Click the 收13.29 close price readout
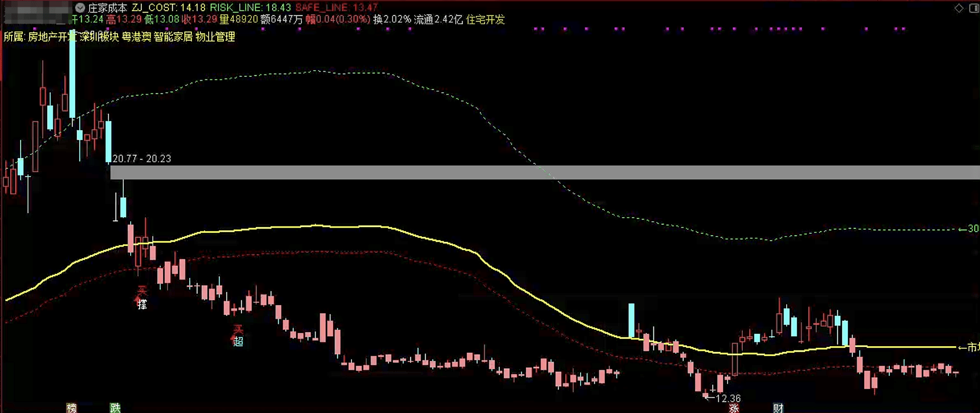980x413 pixels. [x=200, y=19]
